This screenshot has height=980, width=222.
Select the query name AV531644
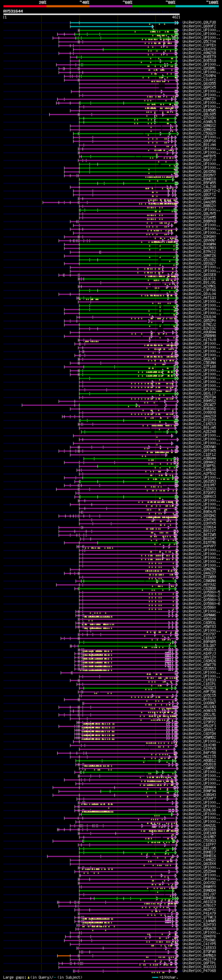tap(13, 11)
